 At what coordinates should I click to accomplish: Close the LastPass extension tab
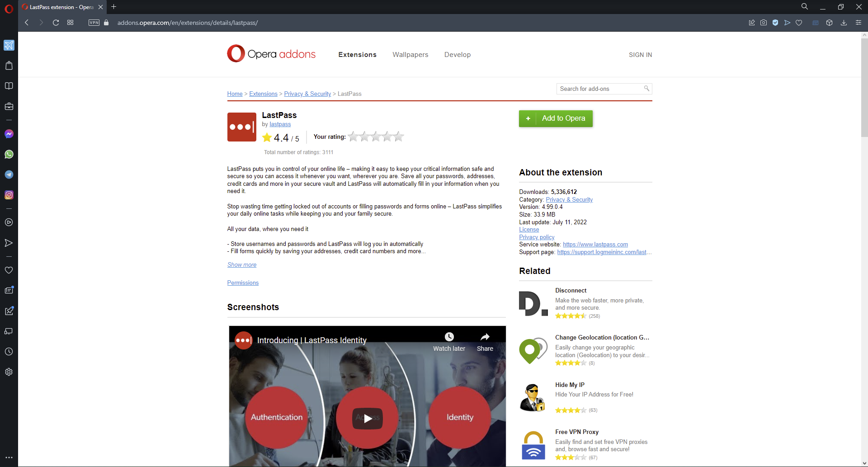pyautogui.click(x=100, y=7)
